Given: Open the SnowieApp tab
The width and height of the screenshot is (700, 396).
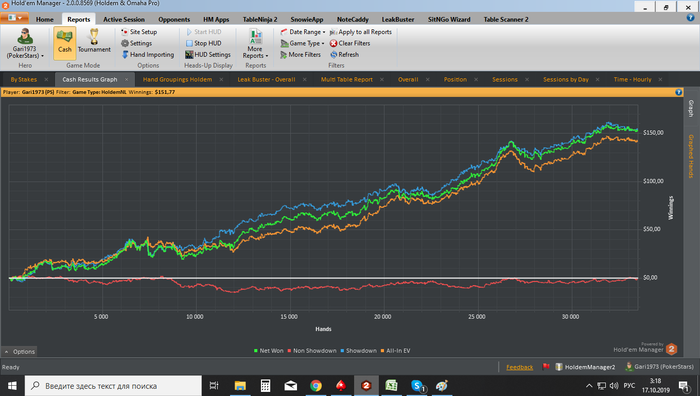Looking at the screenshot, I should pos(307,19).
